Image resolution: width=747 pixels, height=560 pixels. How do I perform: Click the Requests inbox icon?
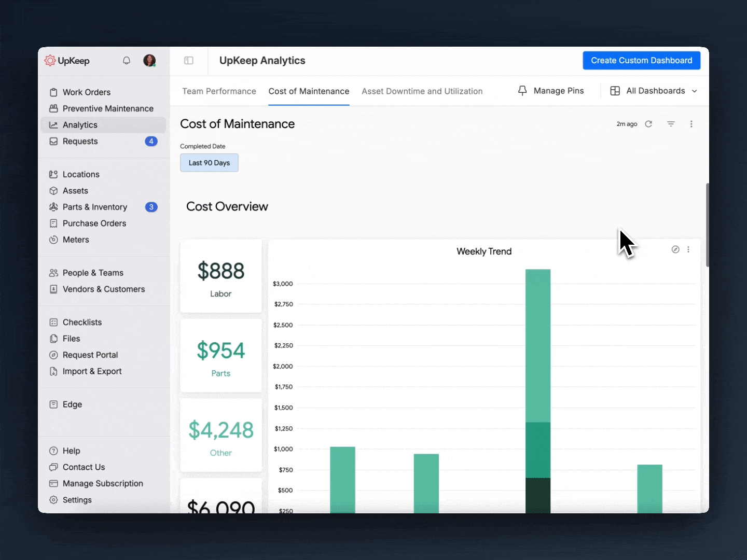click(53, 141)
